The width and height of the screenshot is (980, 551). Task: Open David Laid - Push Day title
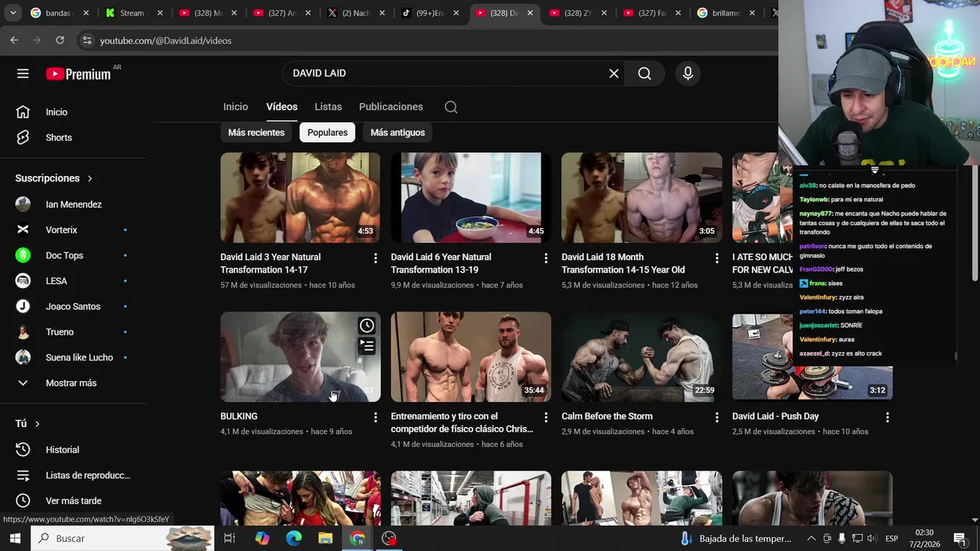776,416
